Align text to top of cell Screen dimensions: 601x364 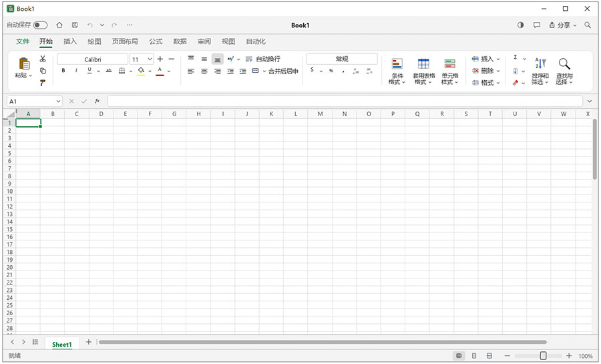(x=191, y=59)
